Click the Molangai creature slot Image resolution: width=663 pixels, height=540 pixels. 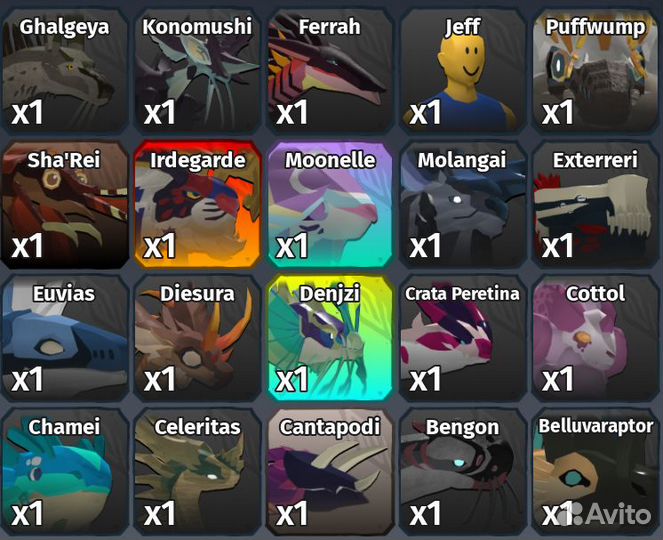click(463, 205)
